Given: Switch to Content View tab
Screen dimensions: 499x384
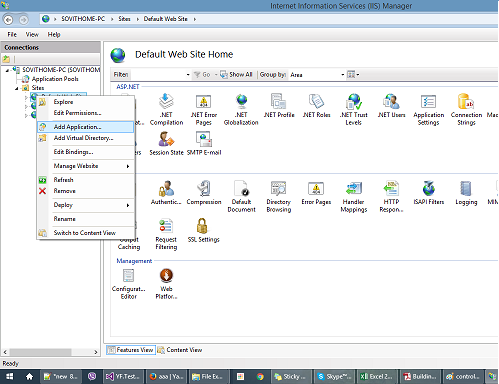Looking at the screenshot, I should (180, 350).
